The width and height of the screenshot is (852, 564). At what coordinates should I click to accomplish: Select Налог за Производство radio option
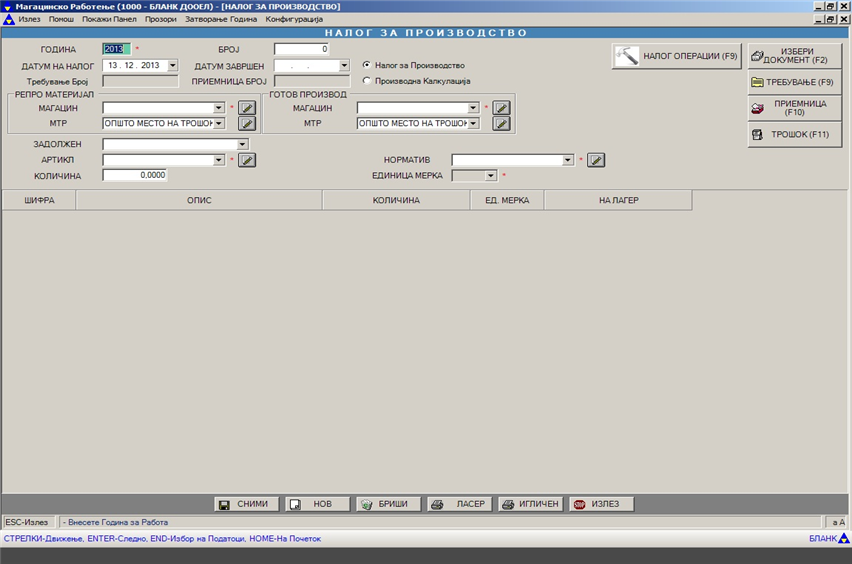(367, 65)
